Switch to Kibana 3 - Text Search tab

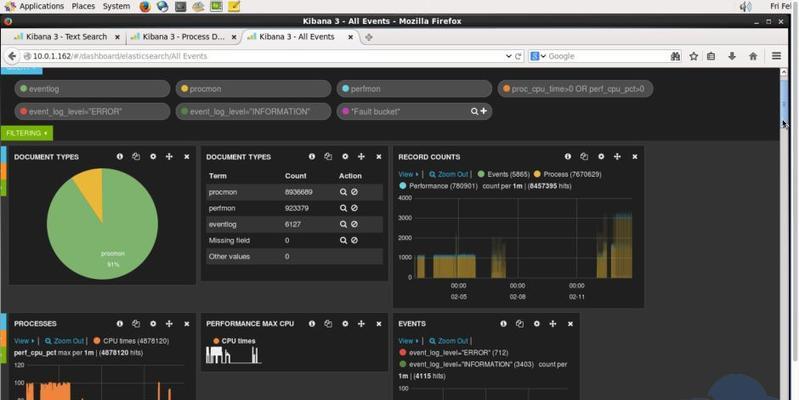tap(64, 37)
